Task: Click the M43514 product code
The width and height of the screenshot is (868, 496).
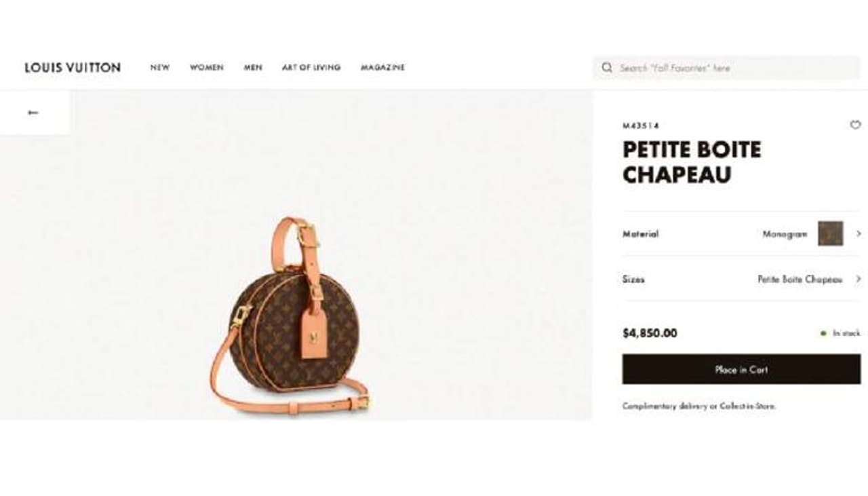Action: click(x=641, y=126)
